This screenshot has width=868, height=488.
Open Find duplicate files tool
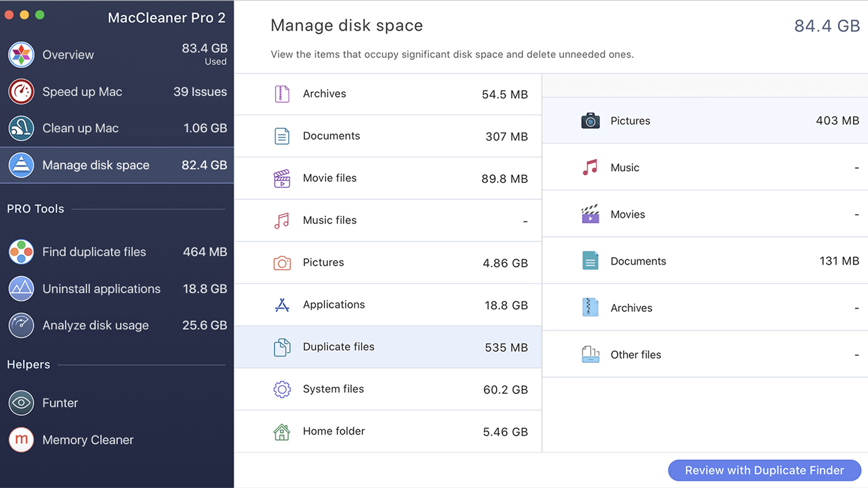point(117,252)
